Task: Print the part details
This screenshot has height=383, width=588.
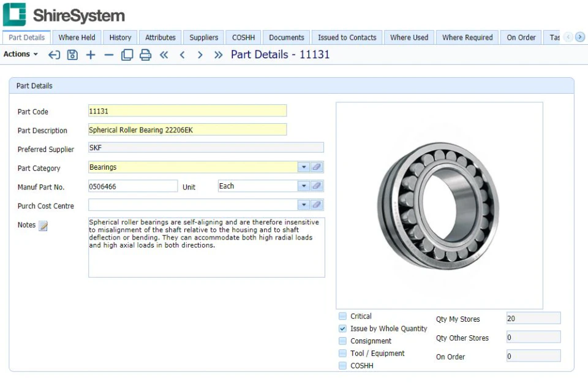Action: [145, 55]
